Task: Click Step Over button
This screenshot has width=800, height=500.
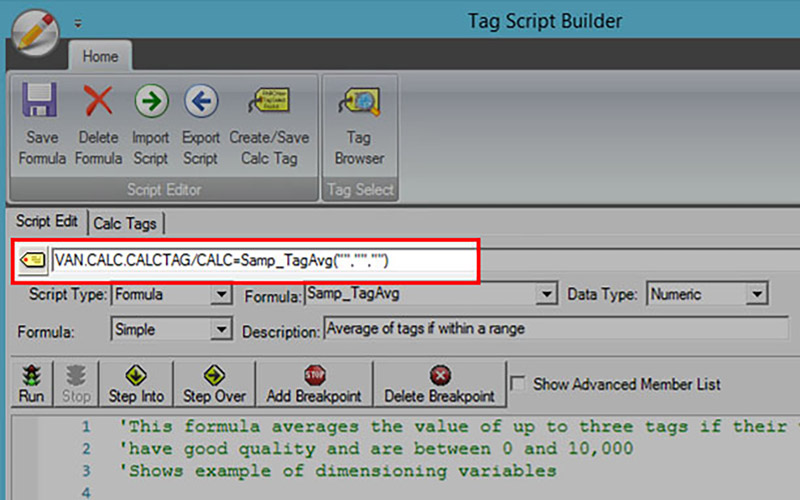Action: coord(214,384)
